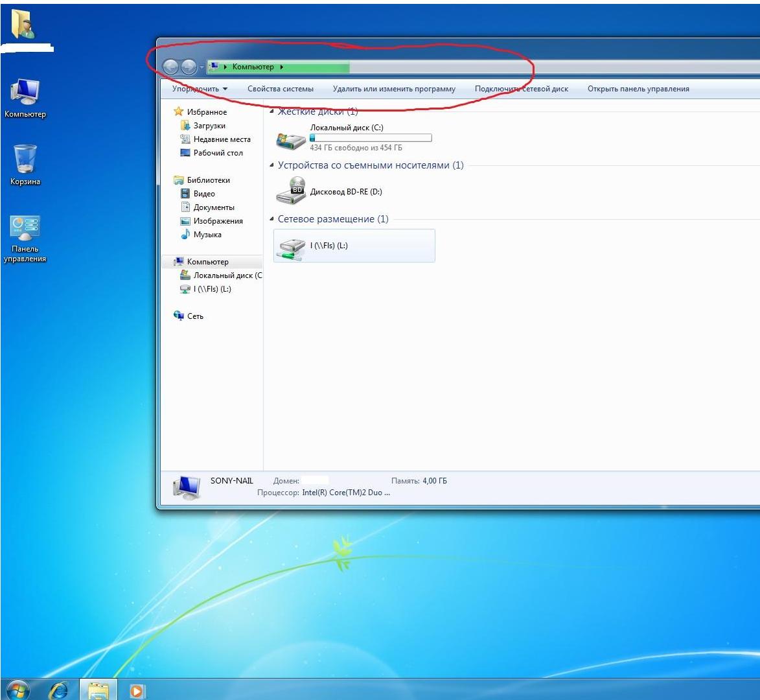Click the Домен: label in details pane

(286, 481)
